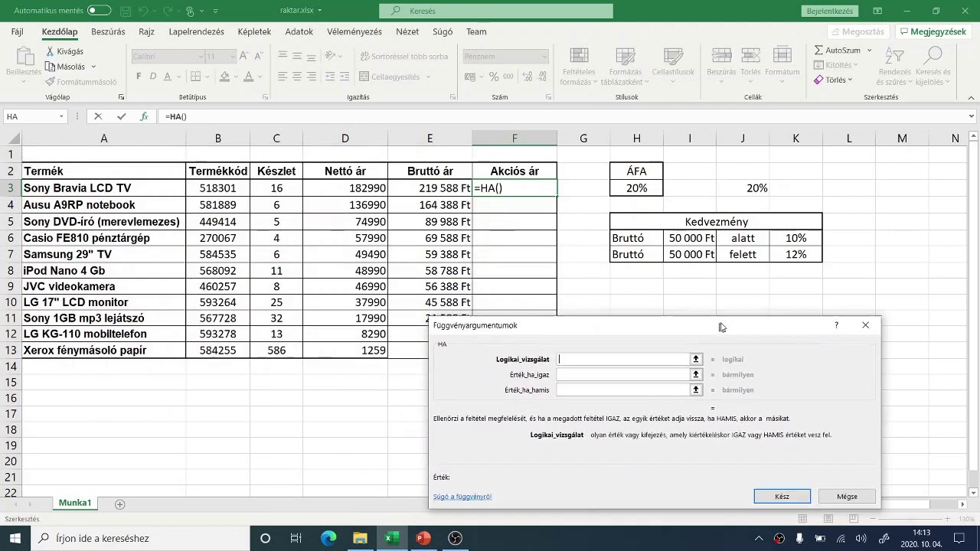Click the Keresés search box in title bar

496,11
